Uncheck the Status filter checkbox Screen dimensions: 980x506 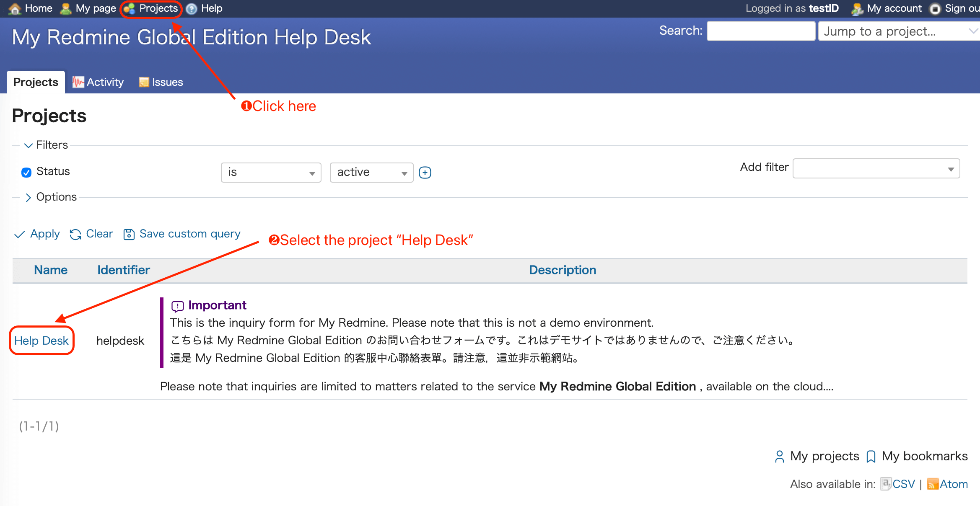tap(26, 172)
